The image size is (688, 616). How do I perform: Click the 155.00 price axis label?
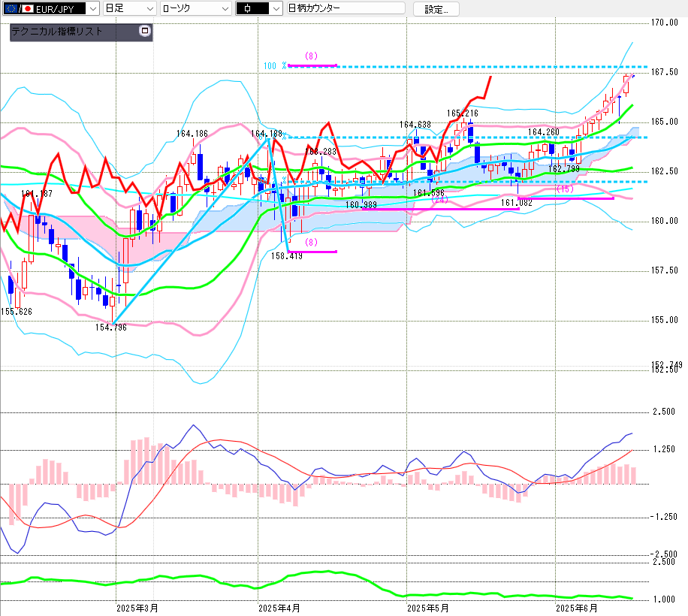(664, 320)
